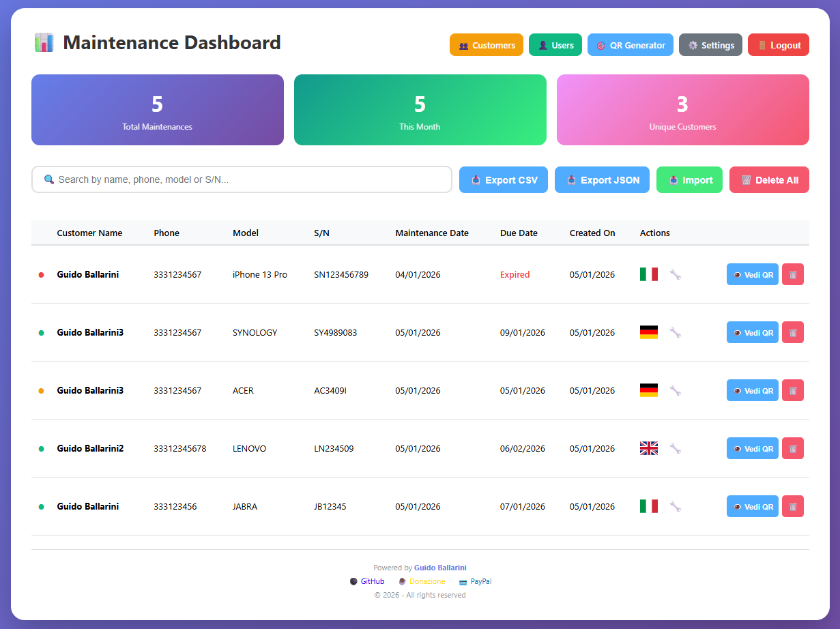Screen dimensions: 840x629
Task: Click the Created On column header
Action: click(592, 233)
